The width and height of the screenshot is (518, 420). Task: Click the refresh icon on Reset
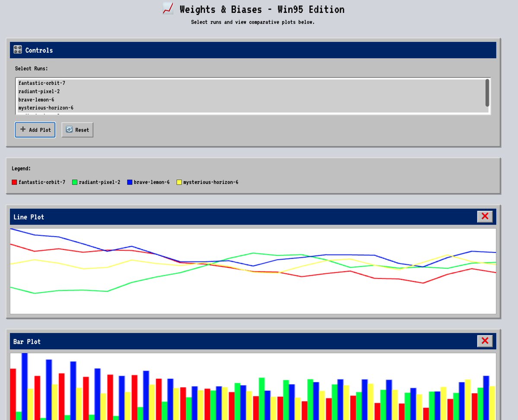(69, 130)
